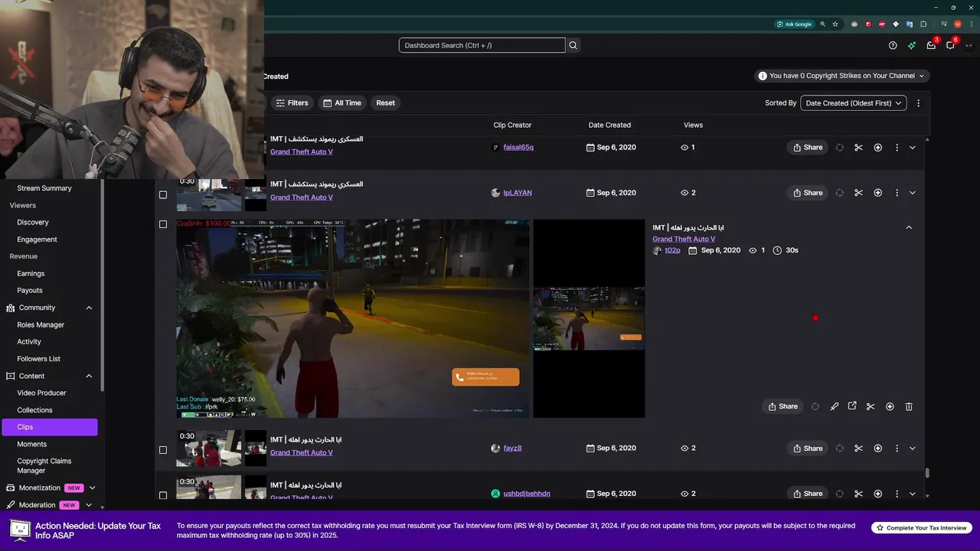This screenshot has height=551, width=980.
Task: Expand the fayz8 clip row chevron
Action: (x=912, y=448)
